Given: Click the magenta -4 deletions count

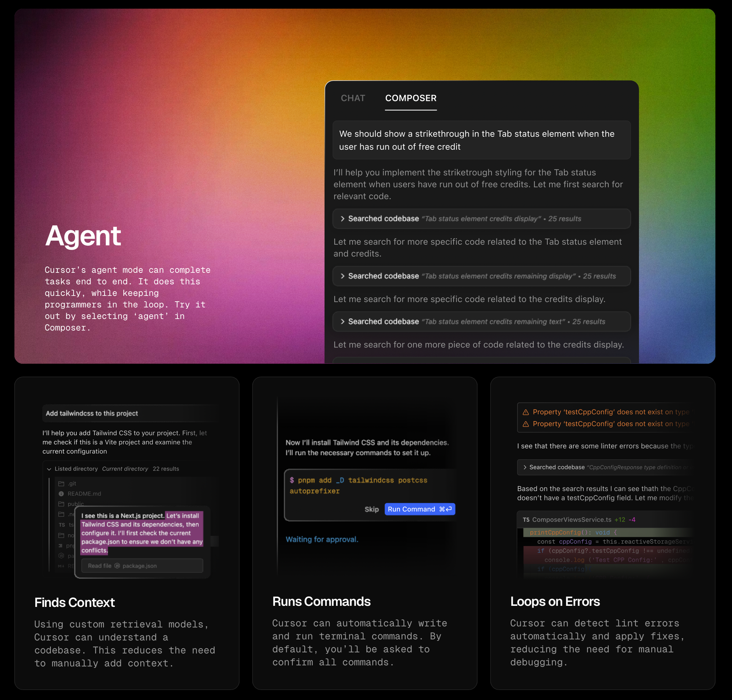Looking at the screenshot, I should coord(632,520).
